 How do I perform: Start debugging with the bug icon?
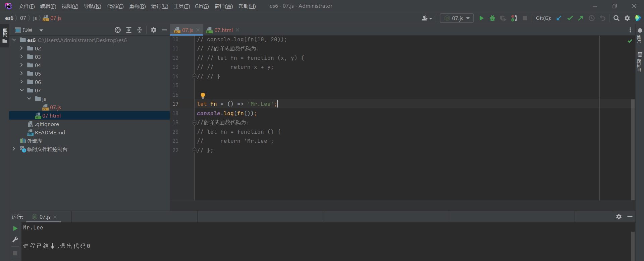pos(492,18)
